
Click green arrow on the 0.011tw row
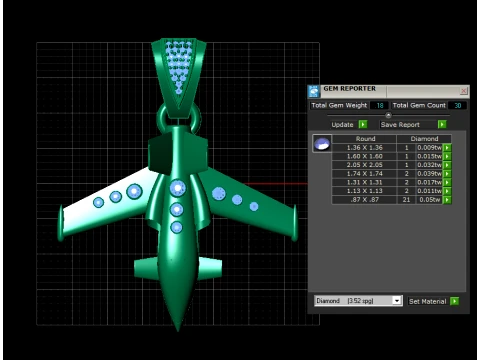tap(447, 191)
